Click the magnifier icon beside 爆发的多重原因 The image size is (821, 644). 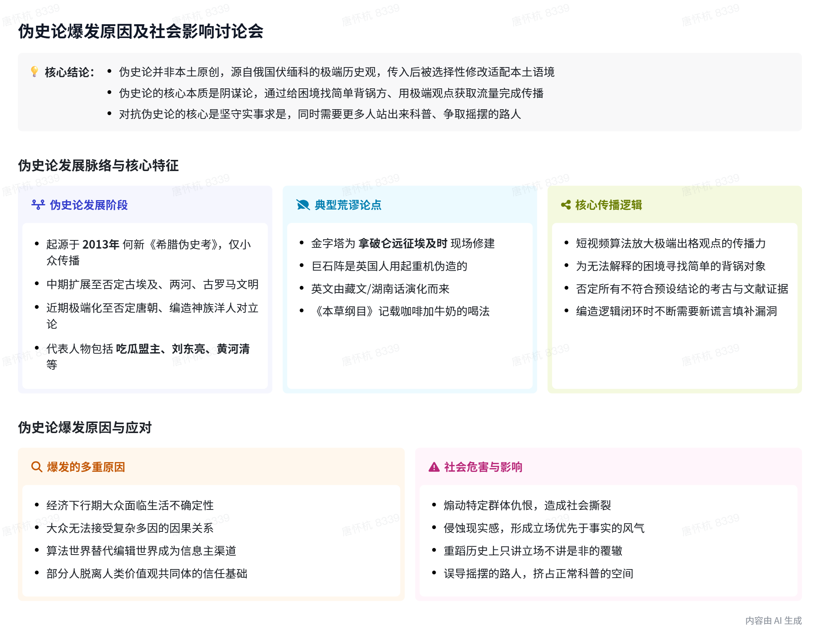(37, 467)
